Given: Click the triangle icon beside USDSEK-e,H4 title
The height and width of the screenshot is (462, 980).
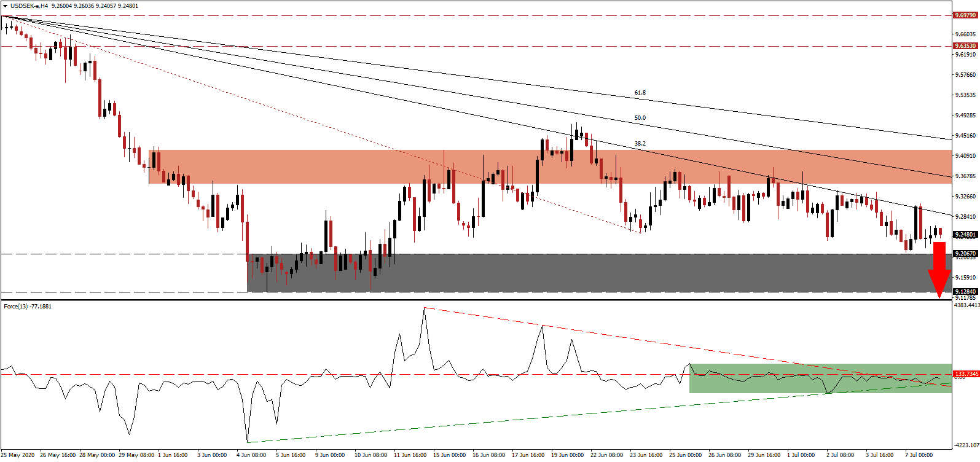Looking at the screenshot, I should click(x=5, y=6).
